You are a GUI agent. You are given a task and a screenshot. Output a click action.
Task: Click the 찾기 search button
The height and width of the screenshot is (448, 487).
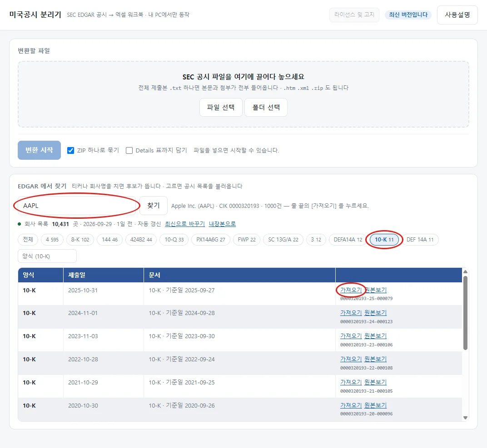(154, 205)
